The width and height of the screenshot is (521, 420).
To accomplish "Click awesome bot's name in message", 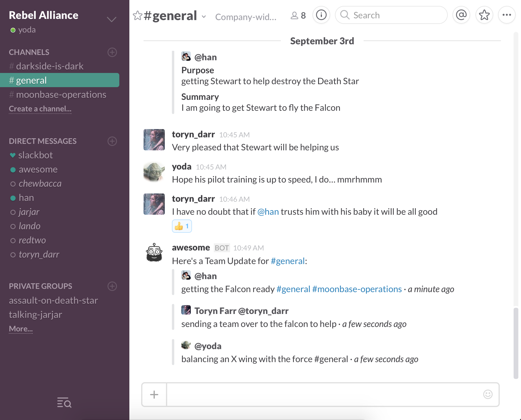I will tap(191, 248).
